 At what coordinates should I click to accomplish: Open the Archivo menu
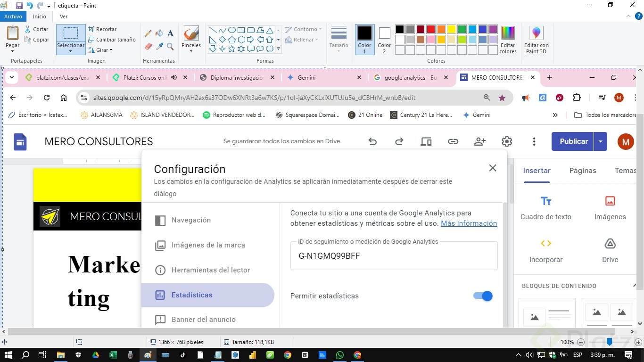click(x=13, y=16)
